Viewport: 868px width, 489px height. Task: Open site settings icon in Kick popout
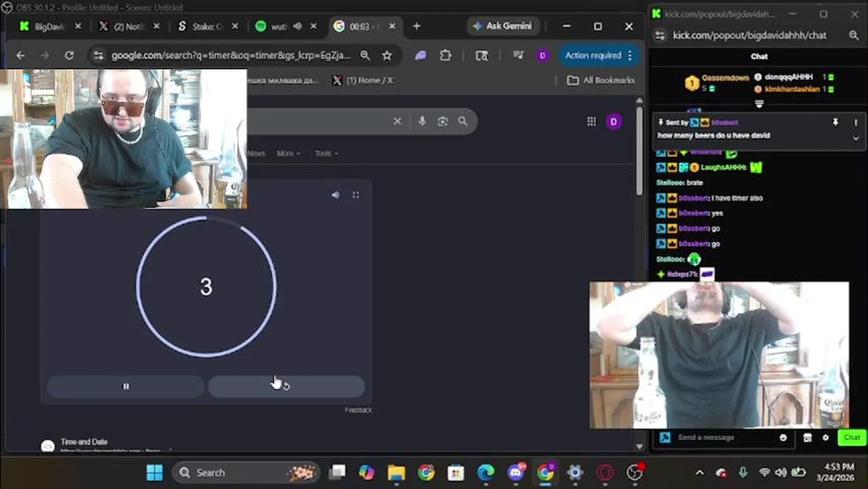[x=661, y=35]
